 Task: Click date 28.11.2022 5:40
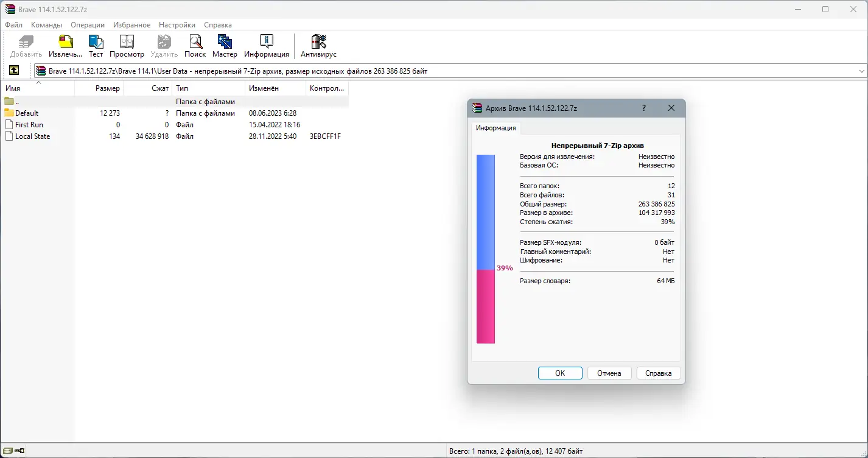[x=273, y=136]
